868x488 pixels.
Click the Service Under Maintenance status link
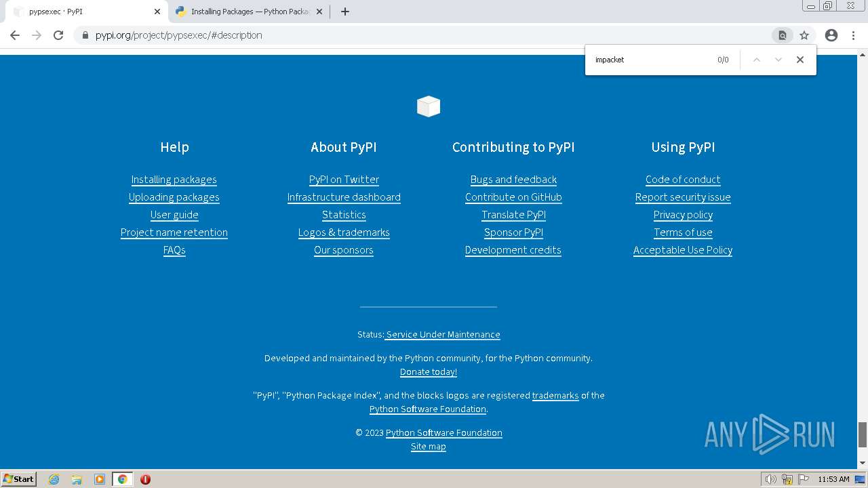point(443,335)
